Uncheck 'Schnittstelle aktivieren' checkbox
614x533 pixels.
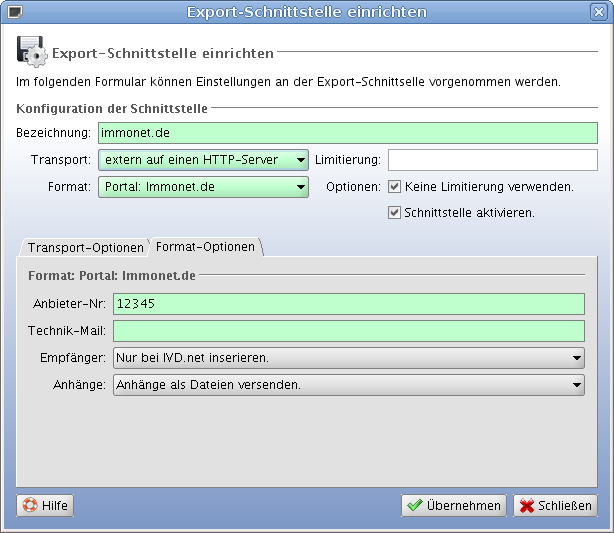click(x=395, y=213)
